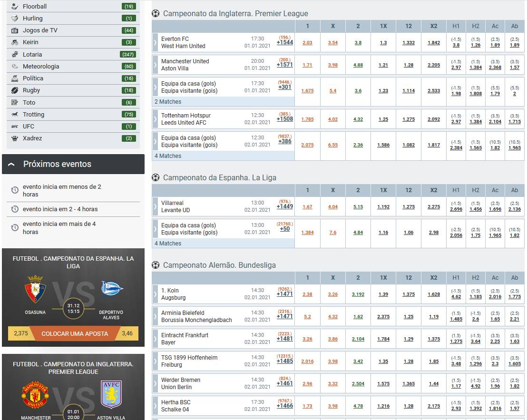Open the Osasuna vs Alaves promo card title
The height and width of the screenshot is (420, 527).
click(73, 262)
